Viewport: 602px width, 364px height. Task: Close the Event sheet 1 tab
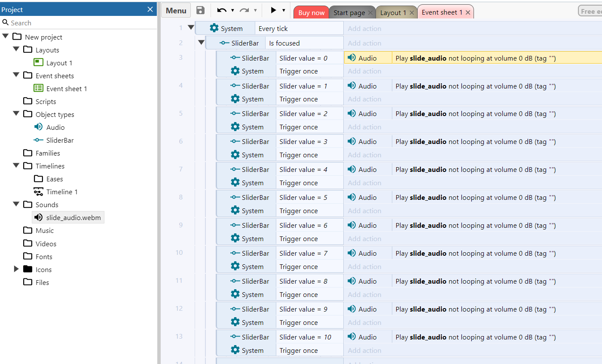(x=468, y=12)
